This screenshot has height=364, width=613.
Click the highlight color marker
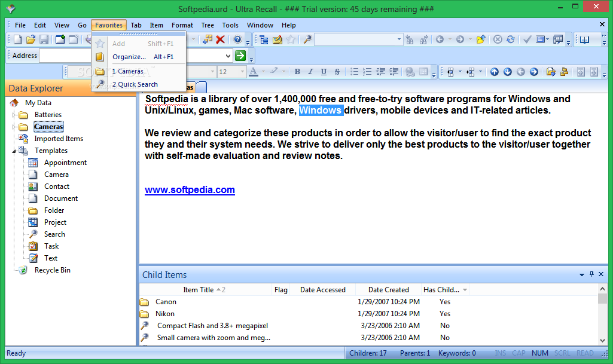click(x=274, y=71)
